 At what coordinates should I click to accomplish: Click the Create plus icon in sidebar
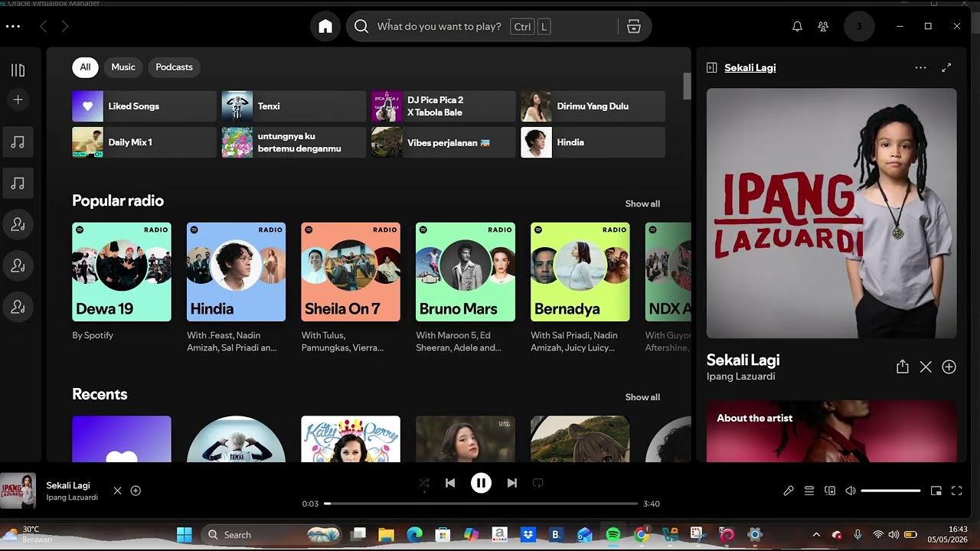pyautogui.click(x=18, y=99)
